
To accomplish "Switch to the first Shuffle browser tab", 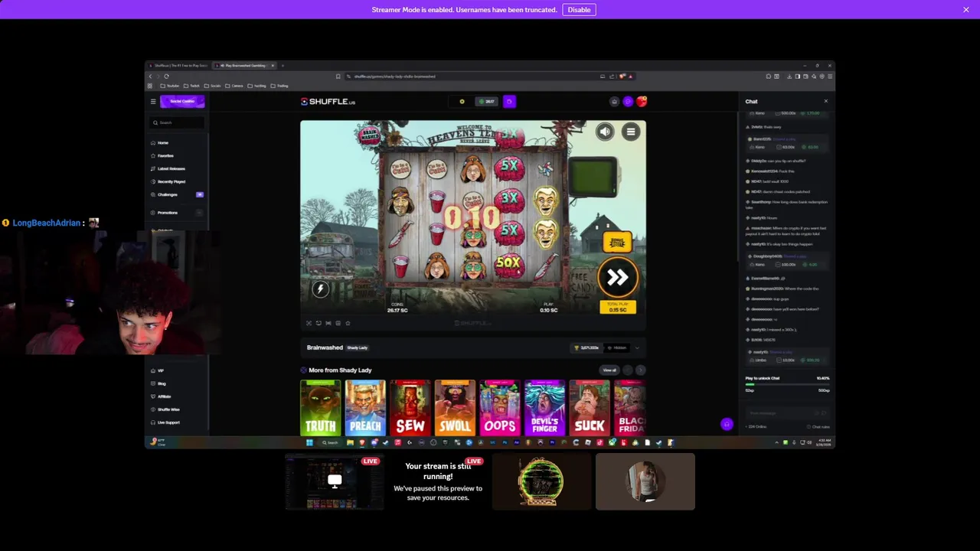I will [178, 66].
